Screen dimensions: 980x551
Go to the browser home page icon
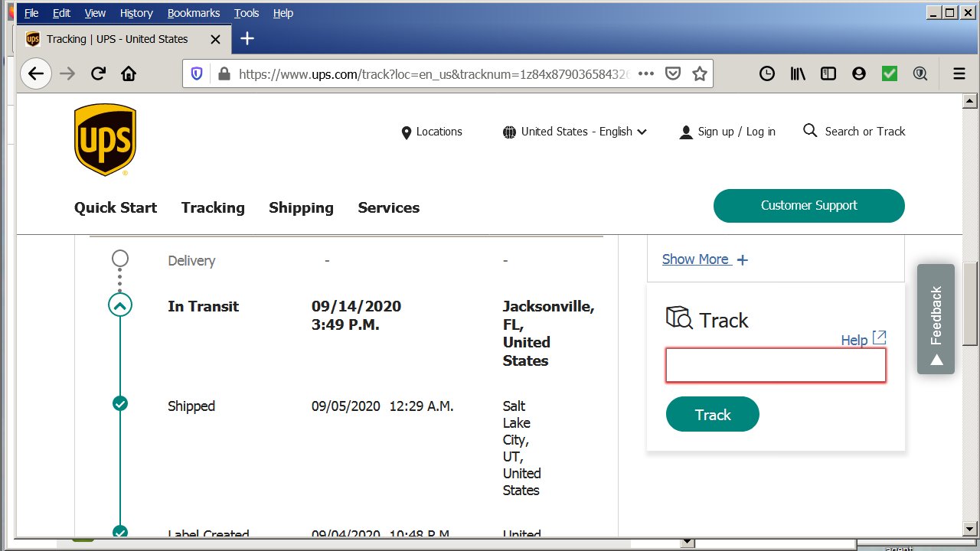click(x=129, y=73)
